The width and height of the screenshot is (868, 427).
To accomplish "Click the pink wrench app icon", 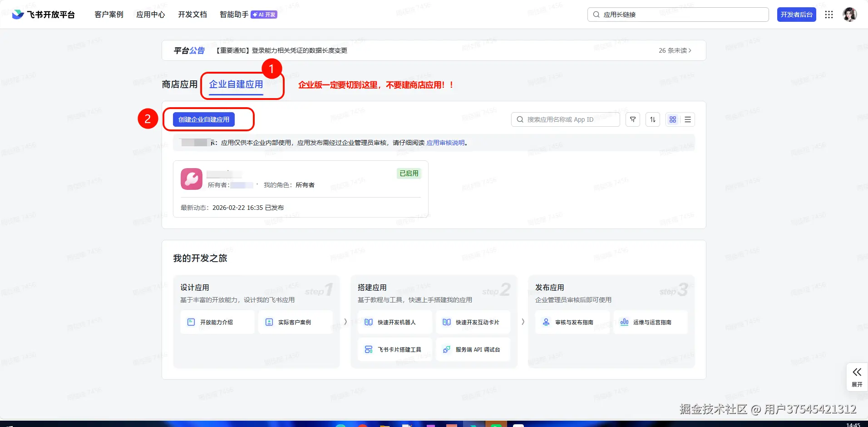I will (x=192, y=179).
